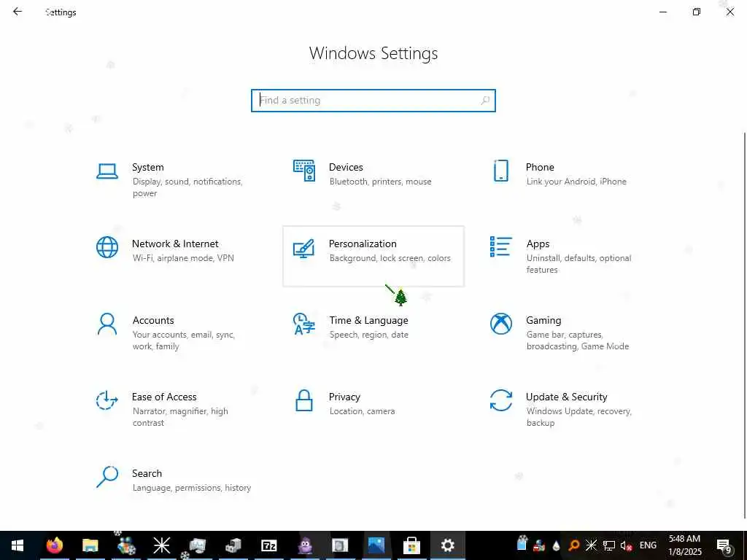Screen dimensions: 747x560
Task: Click the orange magnifier tray icon
Action: click(x=574, y=545)
